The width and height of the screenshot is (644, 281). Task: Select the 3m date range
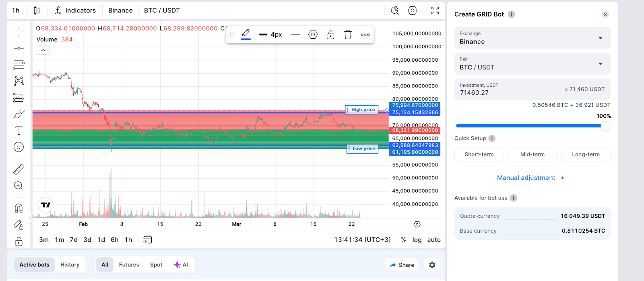(44, 239)
